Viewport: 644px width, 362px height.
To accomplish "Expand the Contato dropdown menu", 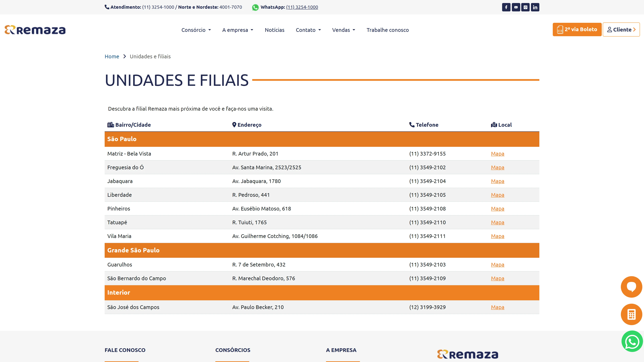I will point(308,30).
